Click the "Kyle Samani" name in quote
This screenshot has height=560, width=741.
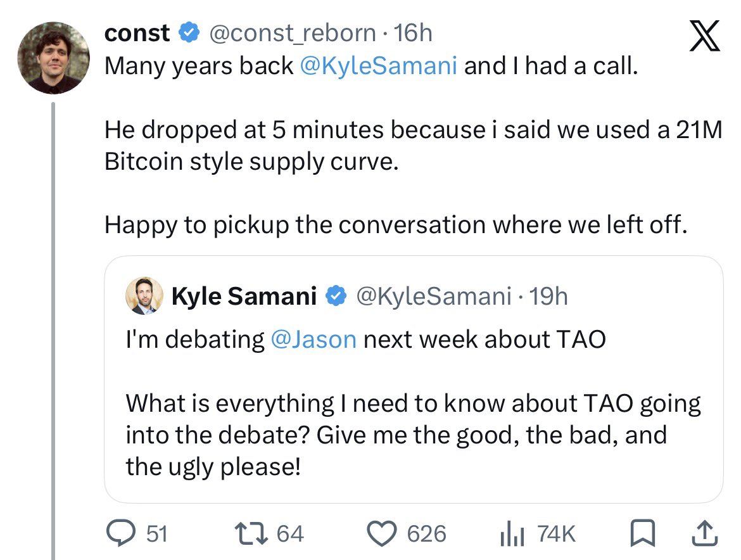coord(244,295)
